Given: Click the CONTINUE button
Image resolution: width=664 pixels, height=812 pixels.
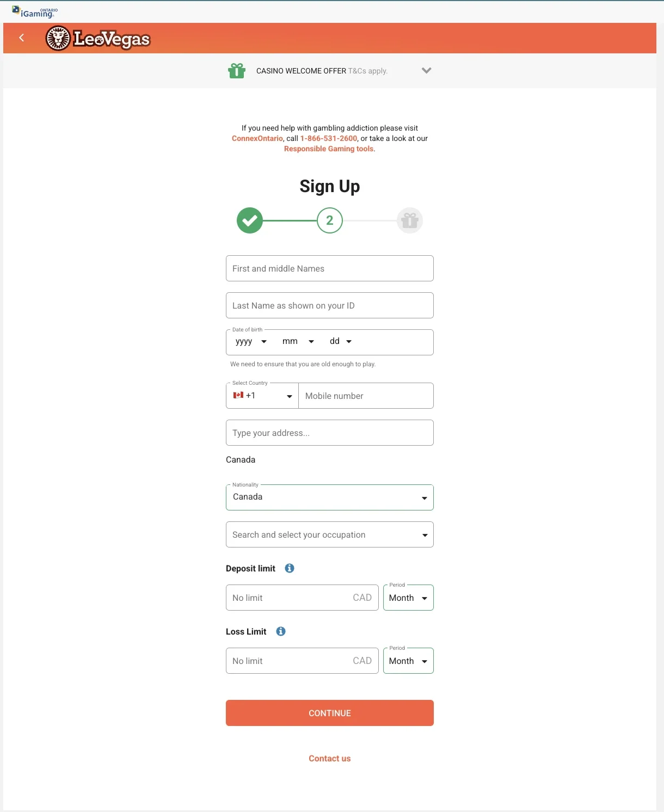Looking at the screenshot, I should [330, 713].
